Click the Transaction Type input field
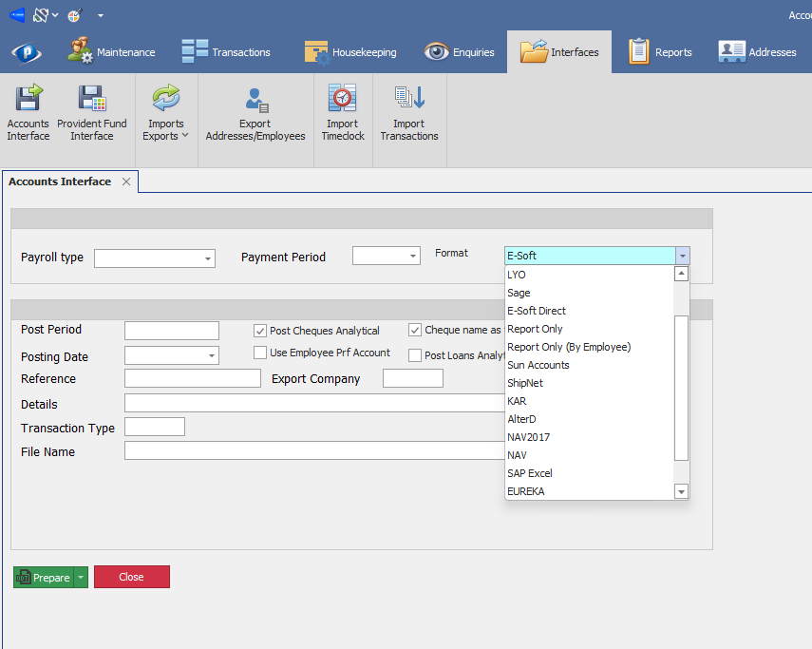 (155, 427)
